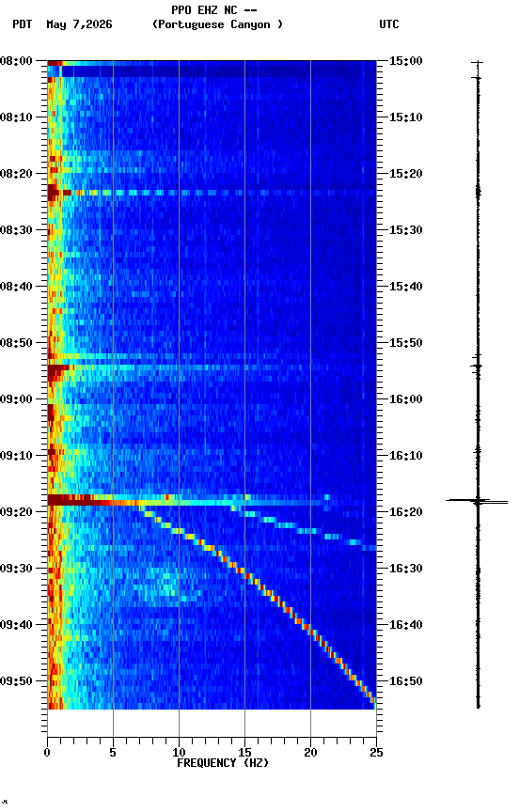Click the '09:40' PDT time label

click(x=16, y=625)
